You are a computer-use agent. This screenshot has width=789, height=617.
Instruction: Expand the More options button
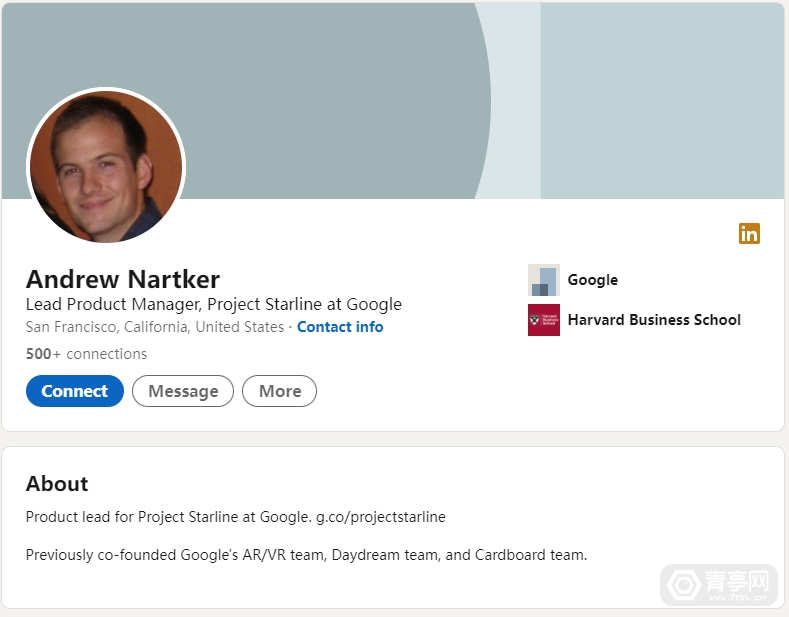pyautogui.click(x=280, y=391)
